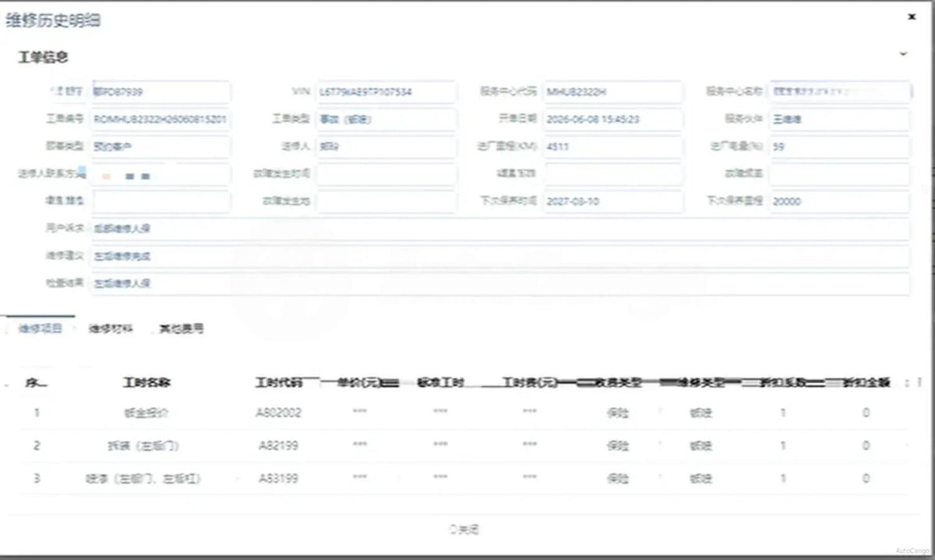
Task: Click the empty 故障发生时间 field
Action: (x=386, y=174)
